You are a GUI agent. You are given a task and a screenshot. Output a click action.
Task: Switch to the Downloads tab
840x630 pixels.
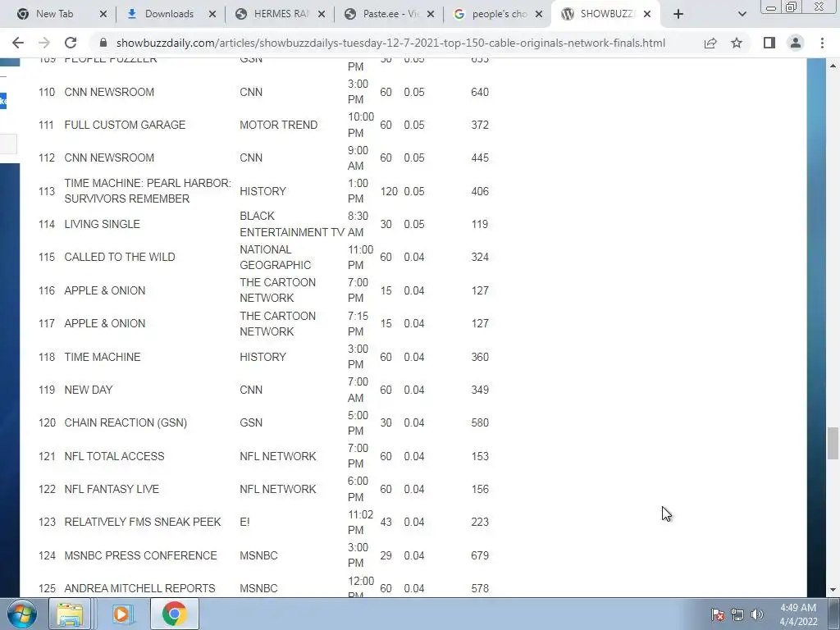pos(169,14)
